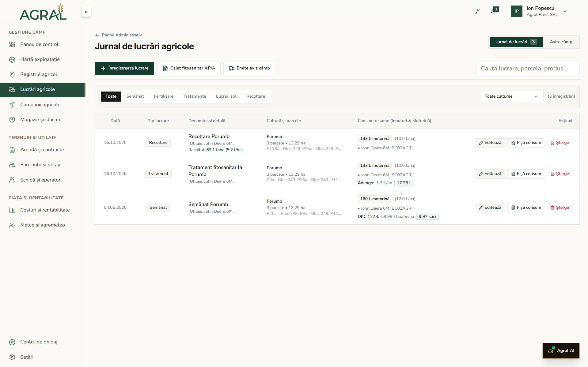The image size is (588, 367).
Task: Expand the Ion Popescu account menu chevron
Action: click(x=565, y=11)
